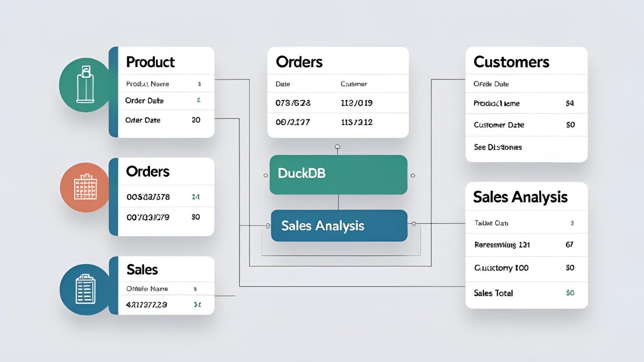Viewport: 644px width, 362px height.
Task: Click the Customers card title
Action: point(511,62)
